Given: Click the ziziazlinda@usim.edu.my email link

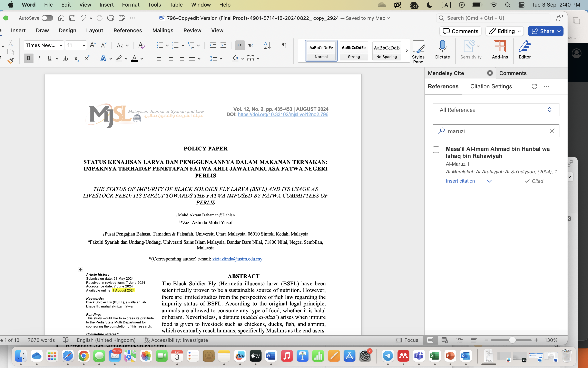Looking at the screenshot, I should tap(237, 259).
